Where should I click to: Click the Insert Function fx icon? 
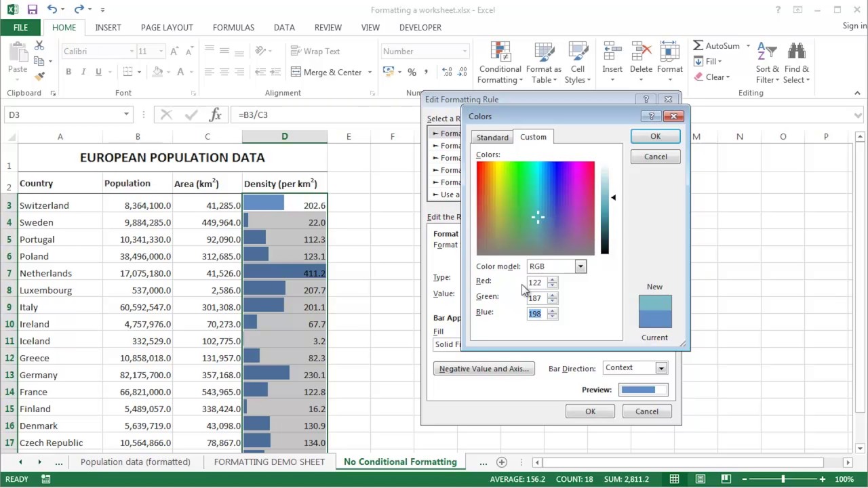[215, 115]
